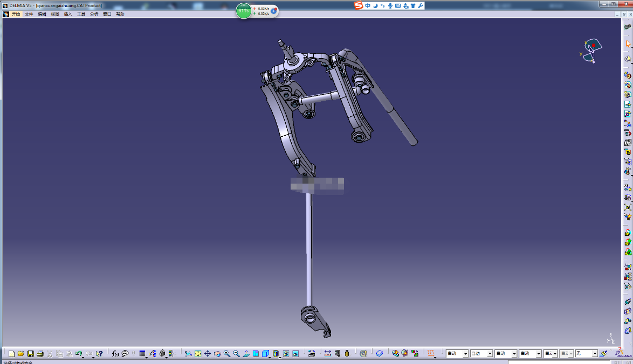Click the Sogou input toolbar microphone icon
The width and height of the screenshot is (633, 364).
point(390,5)
